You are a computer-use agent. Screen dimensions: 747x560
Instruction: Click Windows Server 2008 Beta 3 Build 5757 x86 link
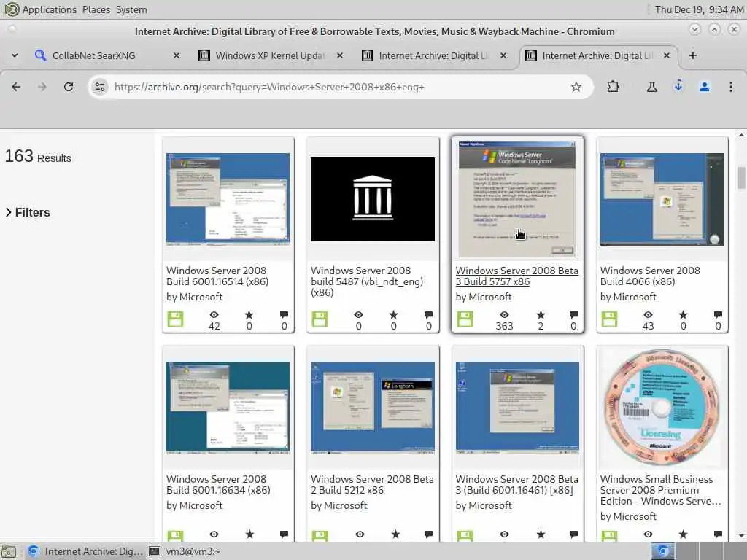point(517,276)
